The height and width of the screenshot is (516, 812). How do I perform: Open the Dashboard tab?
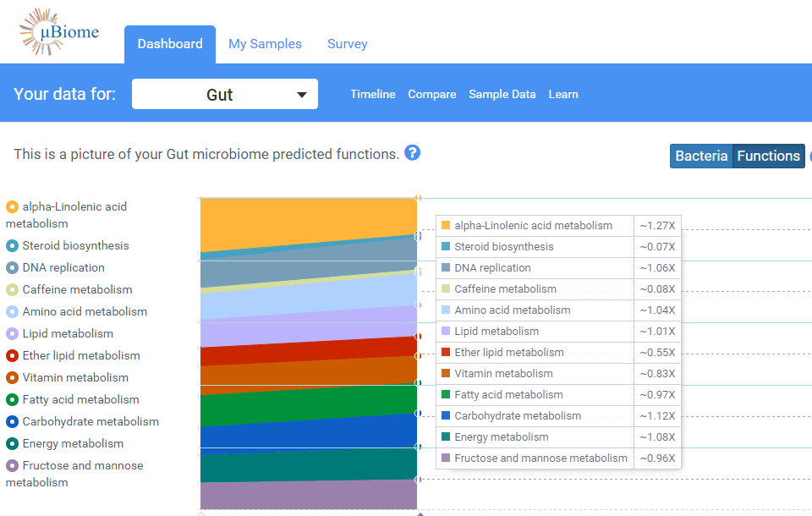click(x=170, y=44)
